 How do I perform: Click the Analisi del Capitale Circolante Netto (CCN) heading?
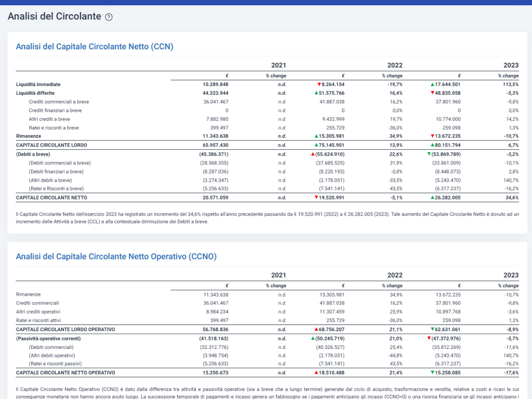coord(94,47)
